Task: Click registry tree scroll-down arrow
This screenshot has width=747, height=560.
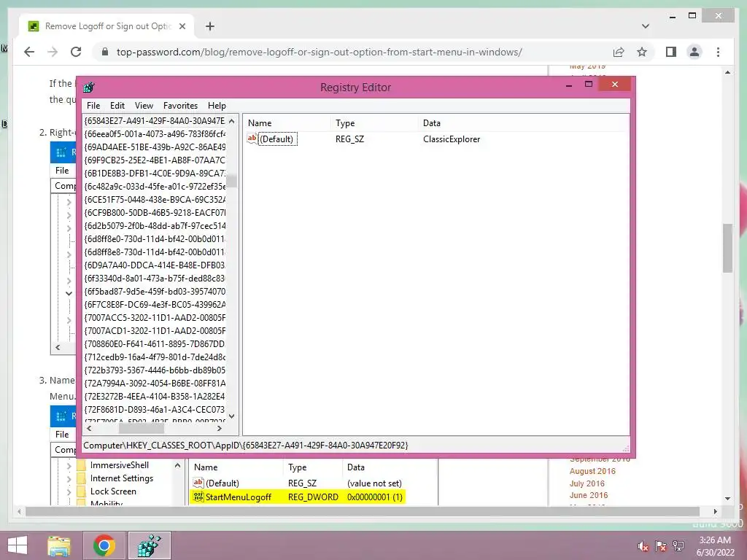Action: point(231,416)
